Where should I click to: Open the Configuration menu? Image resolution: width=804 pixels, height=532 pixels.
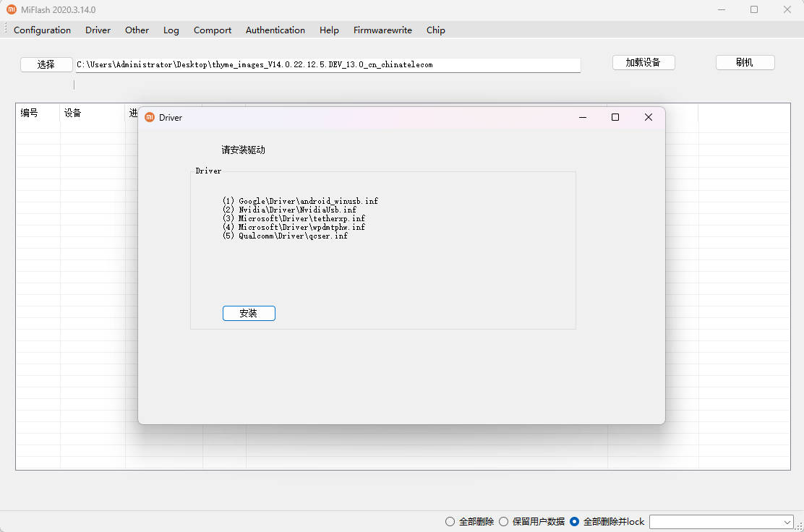[42, 30]
